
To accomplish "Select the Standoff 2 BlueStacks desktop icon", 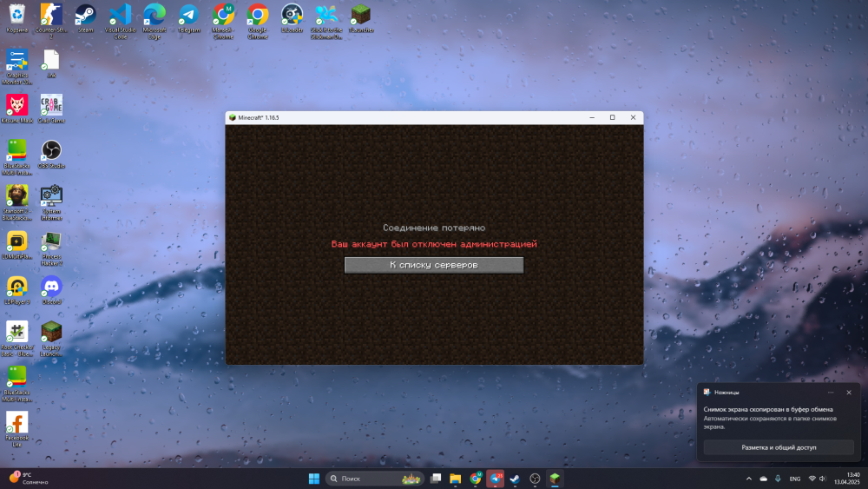I will pos(17,202).
